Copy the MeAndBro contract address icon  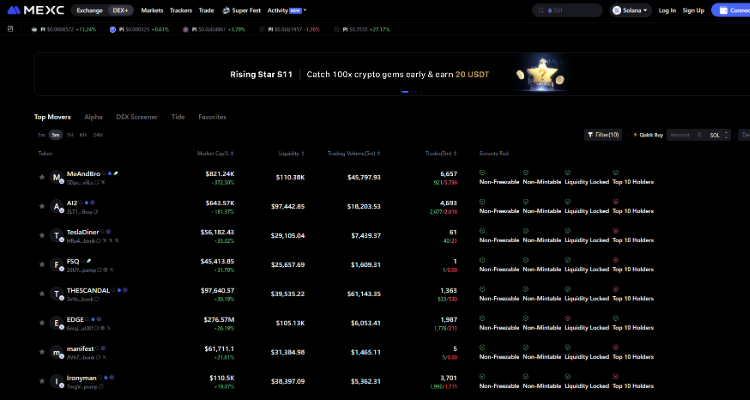tap(97, 182)
